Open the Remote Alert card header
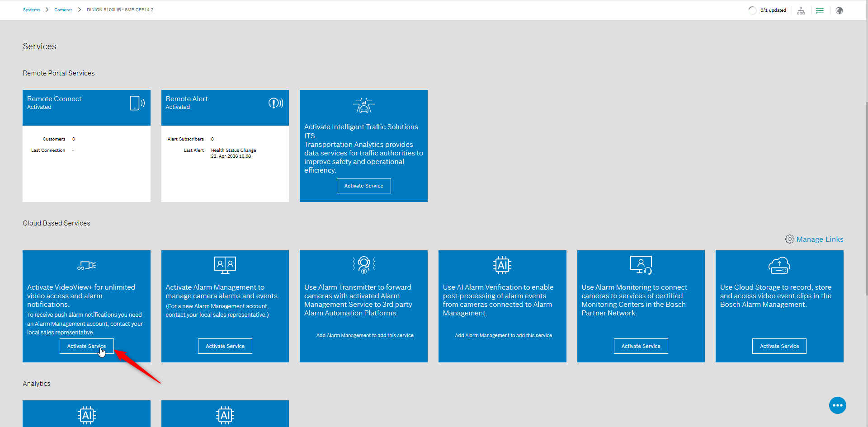This screenshot has height=427, width=868. (x=225, y=108)
